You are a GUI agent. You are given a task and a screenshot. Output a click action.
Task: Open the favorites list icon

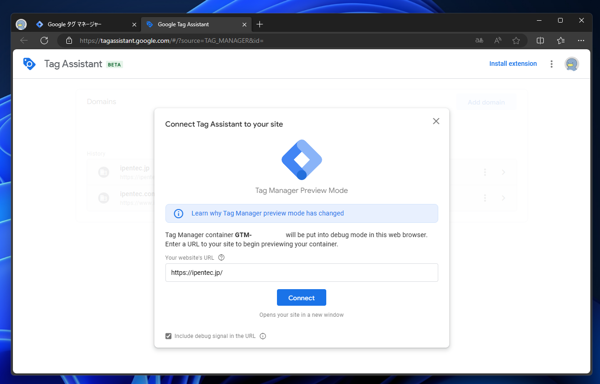click(x=561, y=41)
